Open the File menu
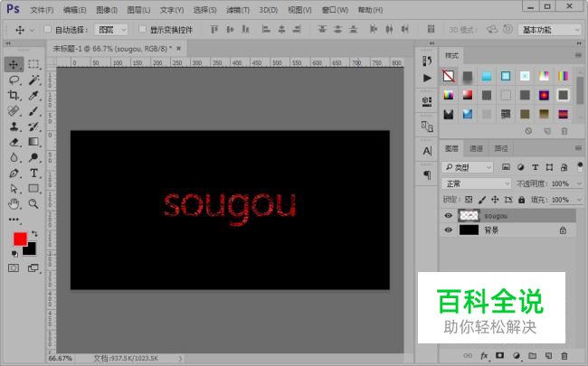The width and height of the screenshot is (588, 366). [42, 10]
